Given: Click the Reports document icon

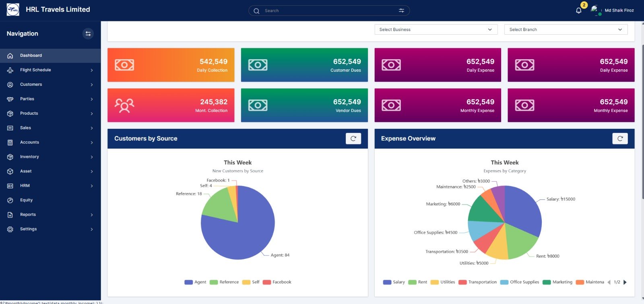Looking at the screenshot, I should pyautogui.click(x=10, y=215).
